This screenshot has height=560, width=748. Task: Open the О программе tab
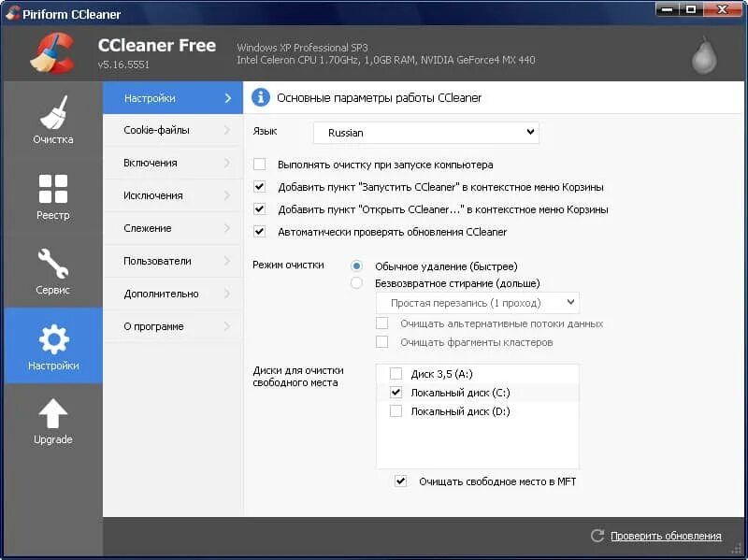pyautogui.click(x=173, y=327)
